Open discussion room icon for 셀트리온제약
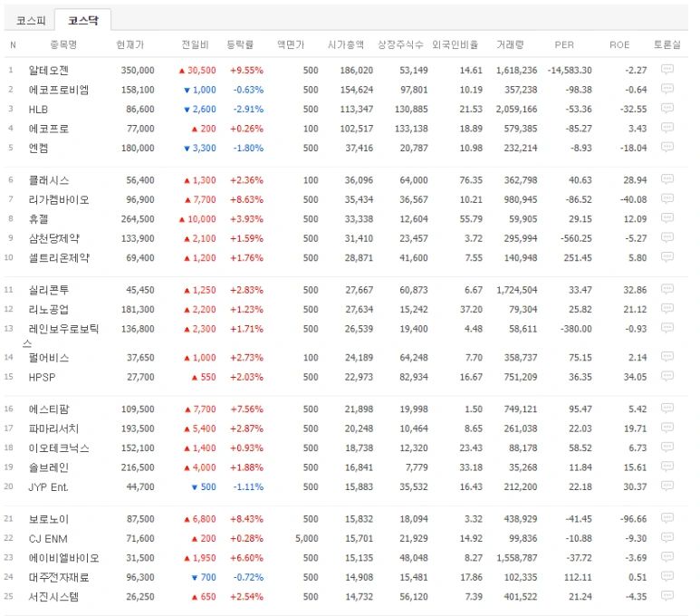The width and height of the screenshot is (700, 616). point(667,257)
